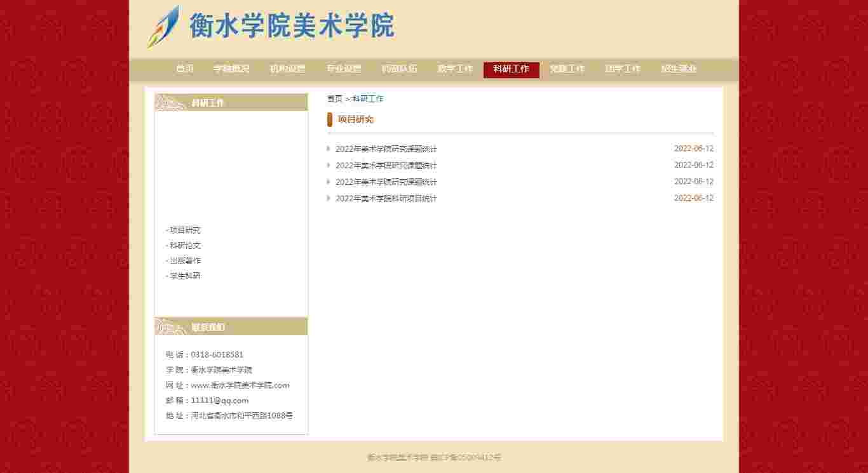This screenshot has width=868, height=473.
Task: Open the 2022年美术学院科研项目统计 article
Action: (x=386, y=199)
